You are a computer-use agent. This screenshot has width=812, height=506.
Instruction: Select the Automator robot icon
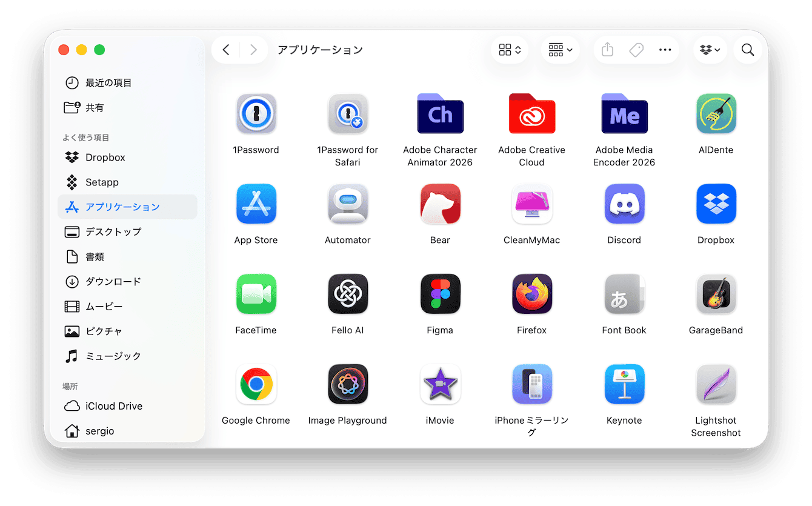(x=348, y=204)
